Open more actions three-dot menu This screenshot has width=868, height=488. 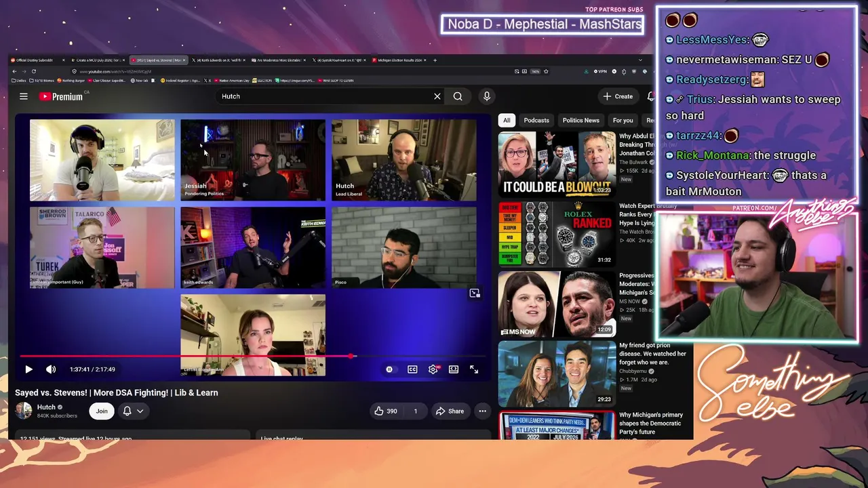pyautogui.click(x=482, y=411)
